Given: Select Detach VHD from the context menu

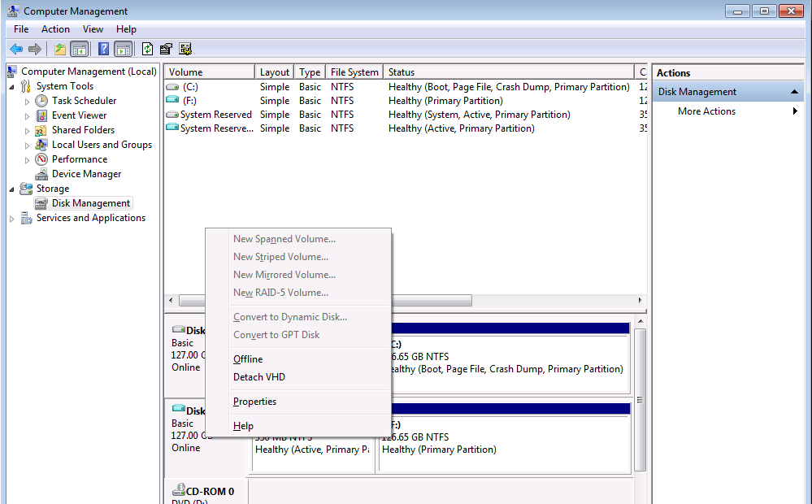Looking at the screenshot, I should (x=258, y=376).
